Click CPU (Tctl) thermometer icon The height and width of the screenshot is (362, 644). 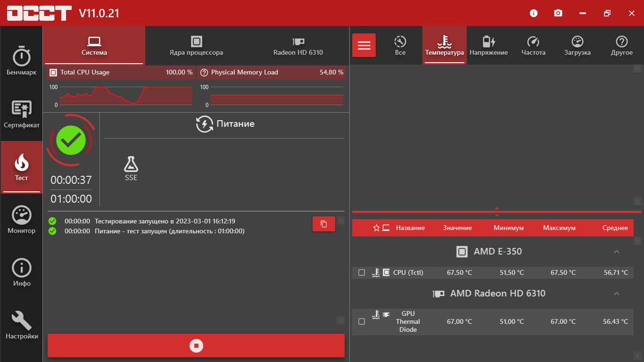[x=376, y=272]
